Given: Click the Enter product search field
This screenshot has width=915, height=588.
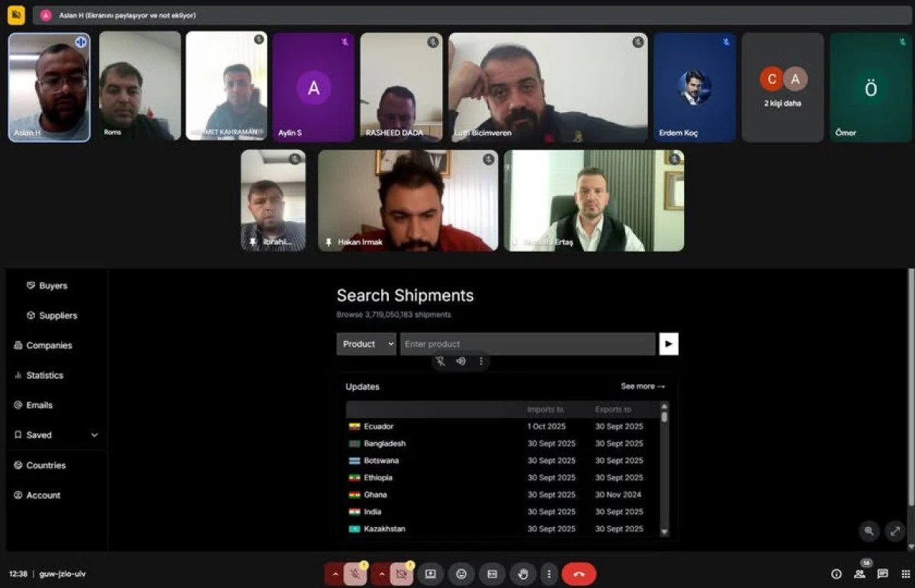Looking at the screenshot, I should pos(527,344).
